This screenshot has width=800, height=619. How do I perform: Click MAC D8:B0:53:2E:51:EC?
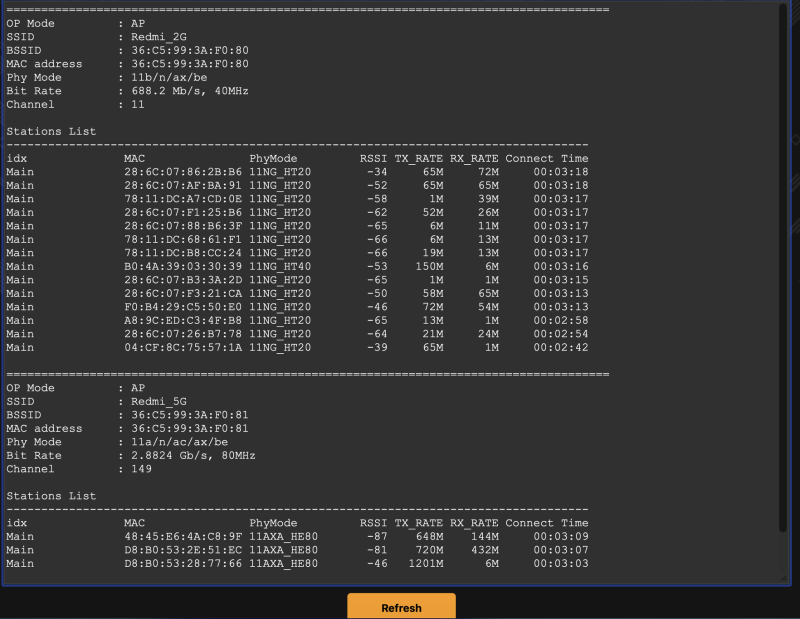click(x=183, y=550)
